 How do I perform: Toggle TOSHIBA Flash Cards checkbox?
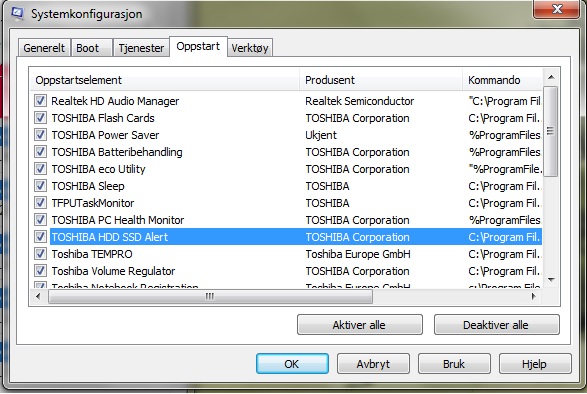pos(40,118)
